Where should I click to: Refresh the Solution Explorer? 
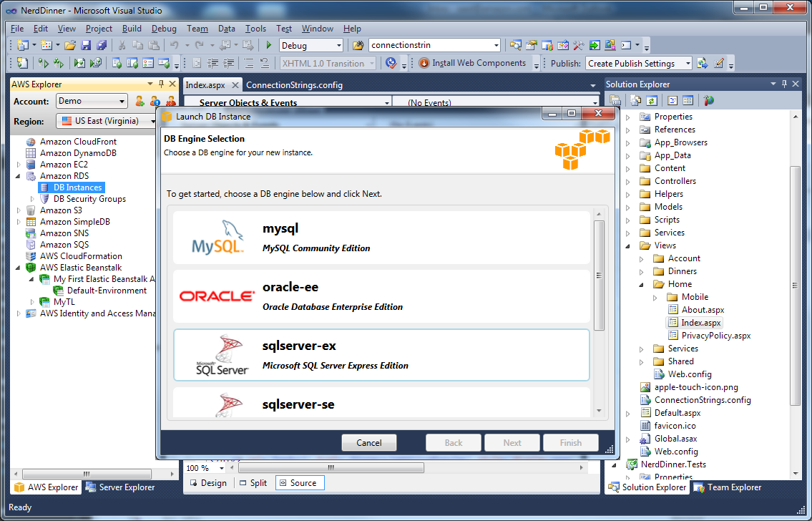[652, 101]
